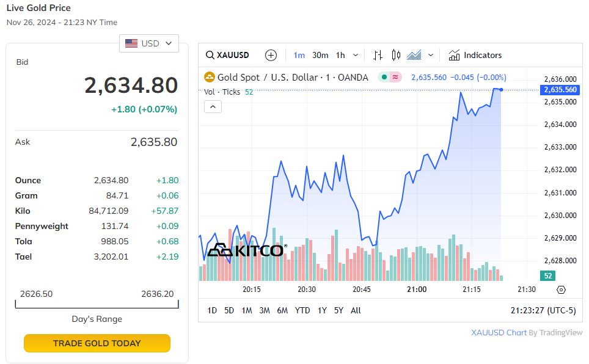
Task: Click the XAUUSD symbol search magnifier
Action: [210, 55]
